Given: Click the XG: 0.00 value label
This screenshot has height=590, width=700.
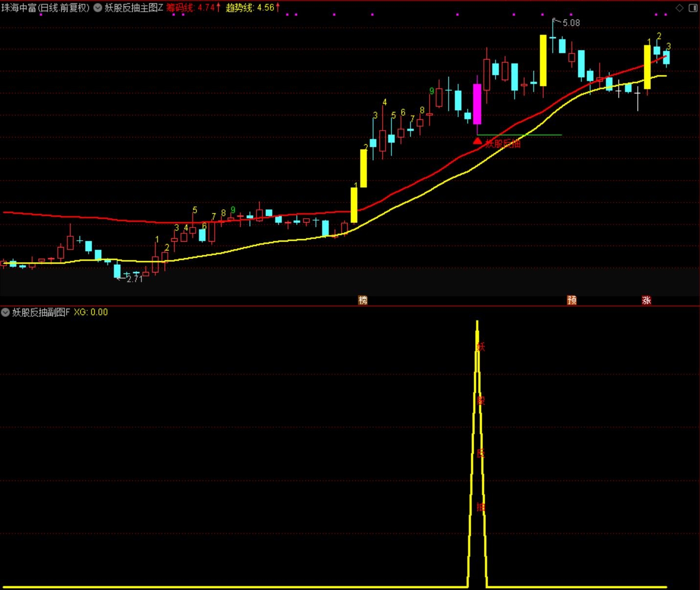Looking at the screenshot, I should (91, 312).
